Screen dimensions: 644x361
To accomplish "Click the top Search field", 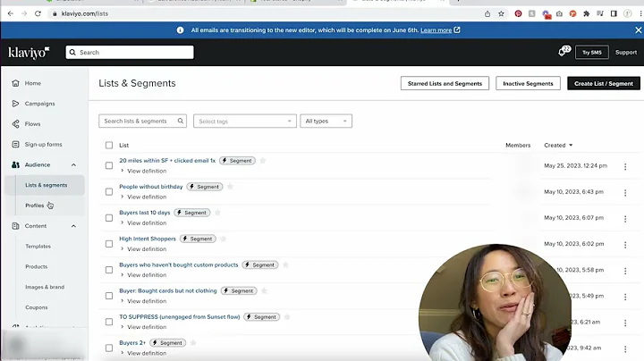I will (130, 53).
